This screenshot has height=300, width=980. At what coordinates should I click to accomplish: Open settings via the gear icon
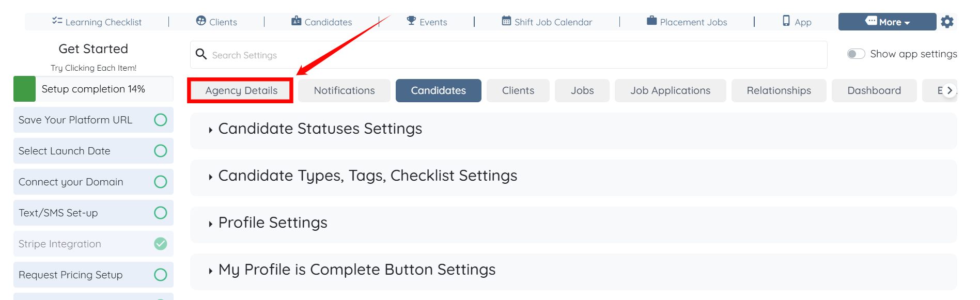[947, 22]
